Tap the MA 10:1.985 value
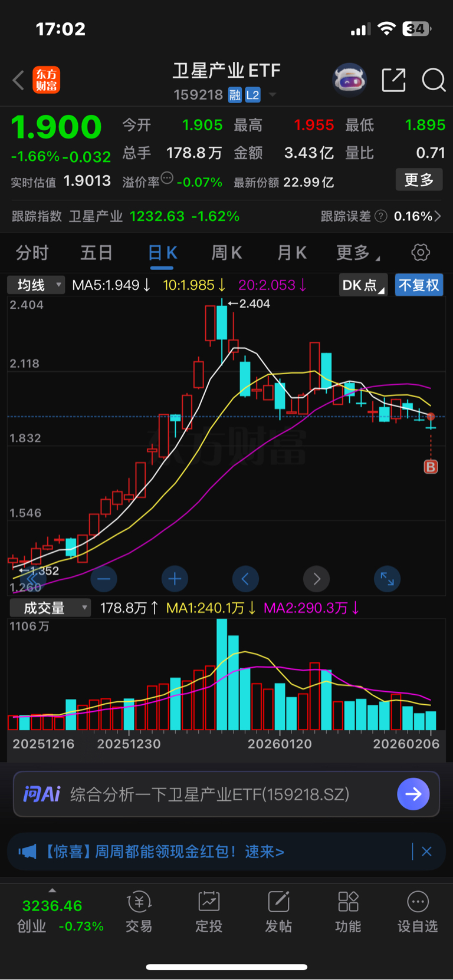 194,285
